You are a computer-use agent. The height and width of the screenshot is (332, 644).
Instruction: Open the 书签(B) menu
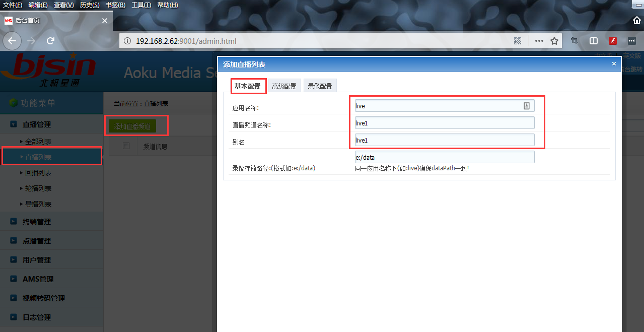[x=115, y=5]
